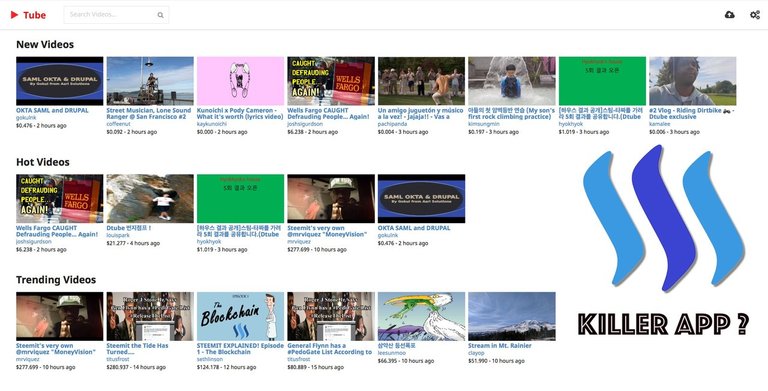
Task: Click the DTube play logo icon
Action: [14, 15]
